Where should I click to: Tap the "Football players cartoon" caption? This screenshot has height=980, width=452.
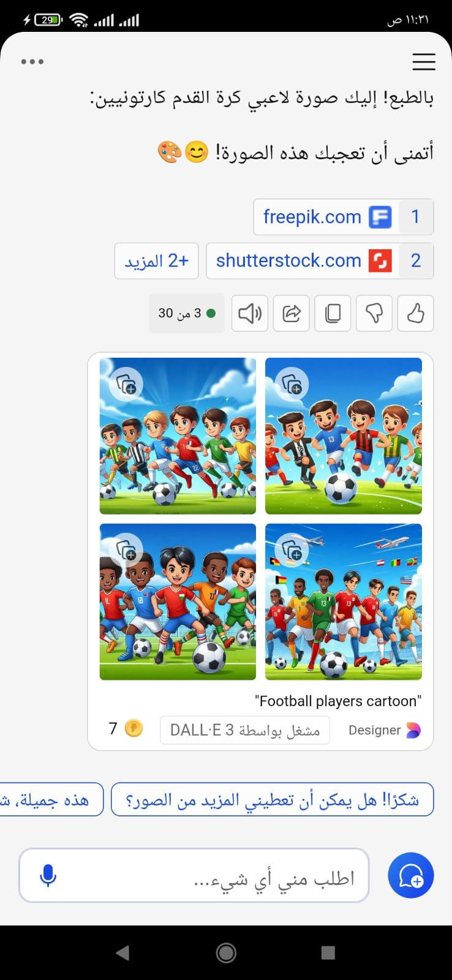coord(338,701)
